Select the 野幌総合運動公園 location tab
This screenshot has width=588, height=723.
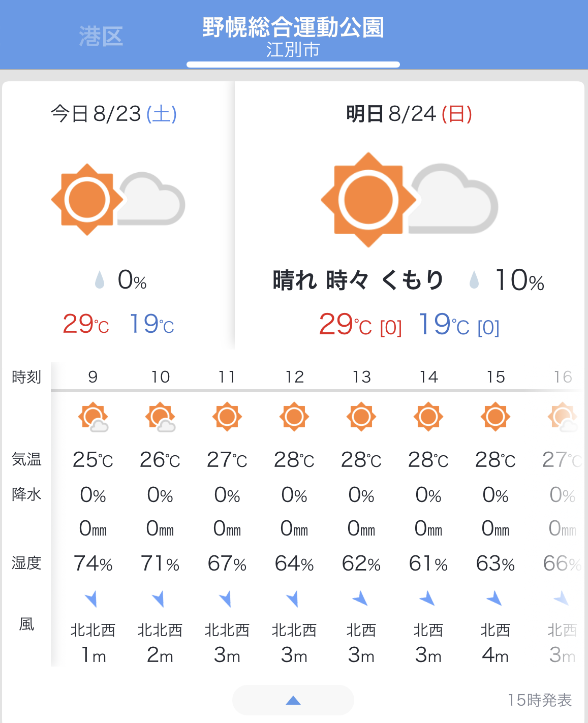click(x=293, y=37)
